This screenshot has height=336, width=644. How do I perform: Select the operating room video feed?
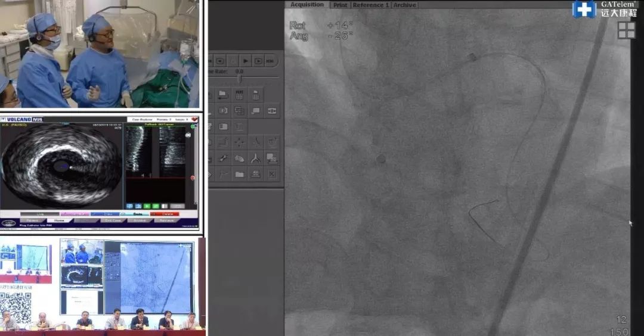tap(100, 54)
